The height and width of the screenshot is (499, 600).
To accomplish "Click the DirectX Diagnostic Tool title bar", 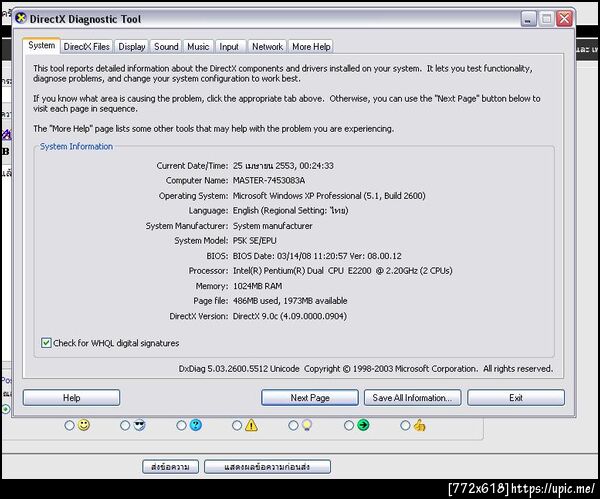I will [x=268, y=19].
